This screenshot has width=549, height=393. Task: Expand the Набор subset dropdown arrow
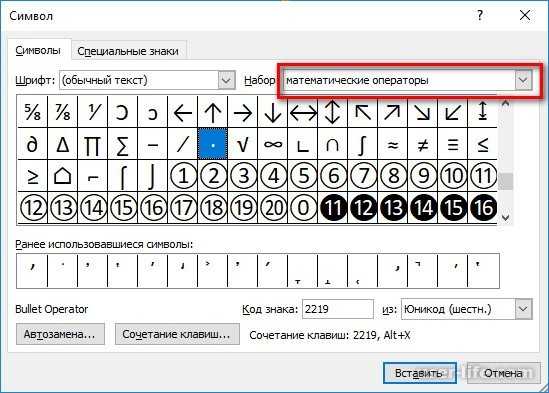point(523,80)
